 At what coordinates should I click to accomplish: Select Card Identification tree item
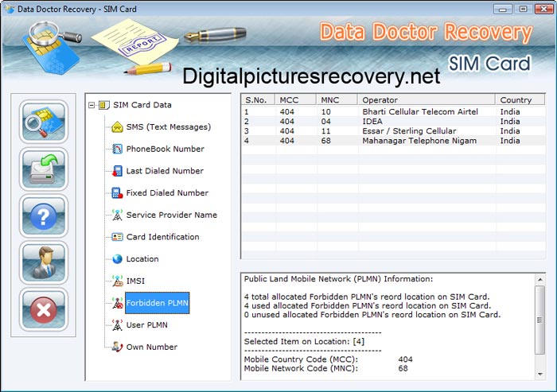point(162,237)
